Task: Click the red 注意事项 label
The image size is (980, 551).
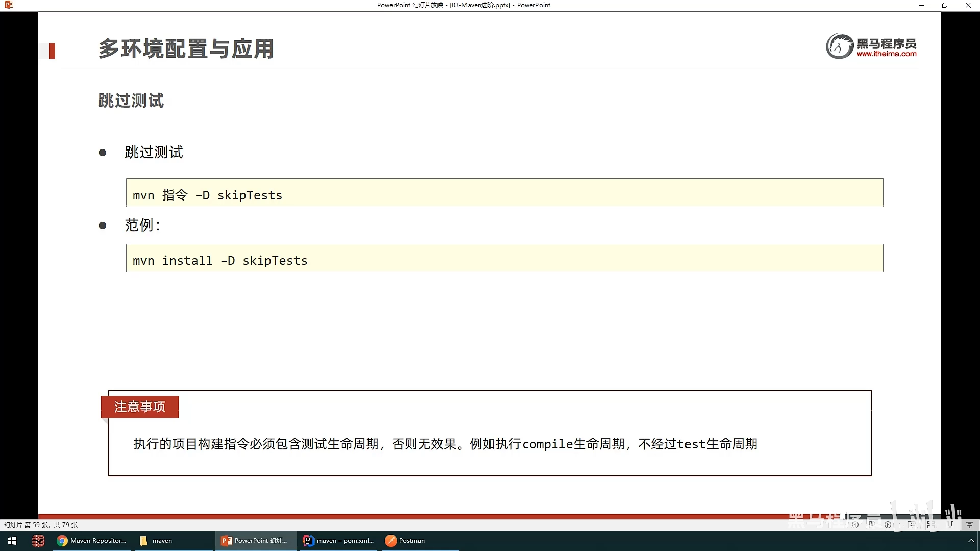Action: click(140, 407)
